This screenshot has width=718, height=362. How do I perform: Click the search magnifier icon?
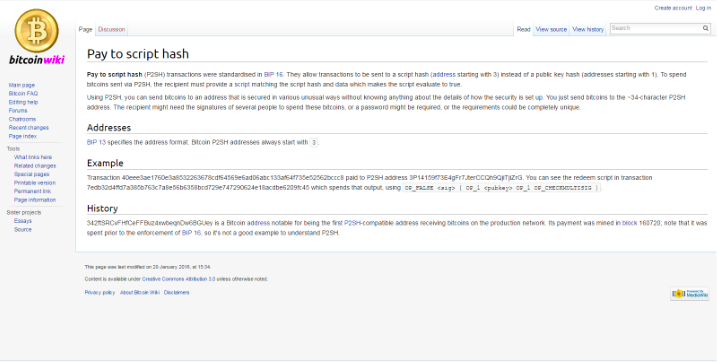(706, 28)
